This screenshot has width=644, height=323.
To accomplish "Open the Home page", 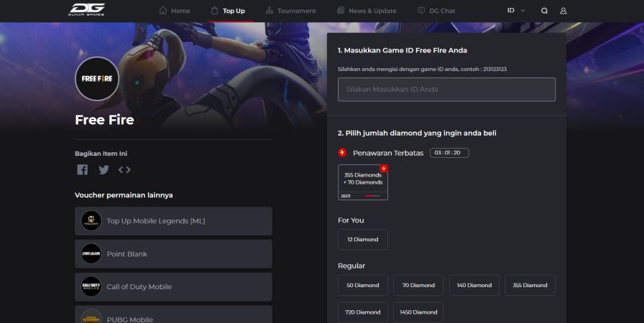I will click(x=175, y=11).
